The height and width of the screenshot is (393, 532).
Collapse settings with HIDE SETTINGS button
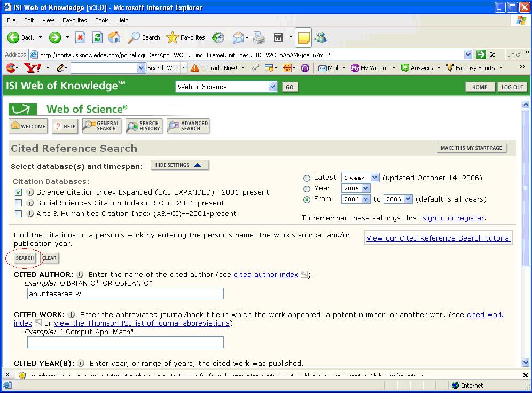(179, 165)
